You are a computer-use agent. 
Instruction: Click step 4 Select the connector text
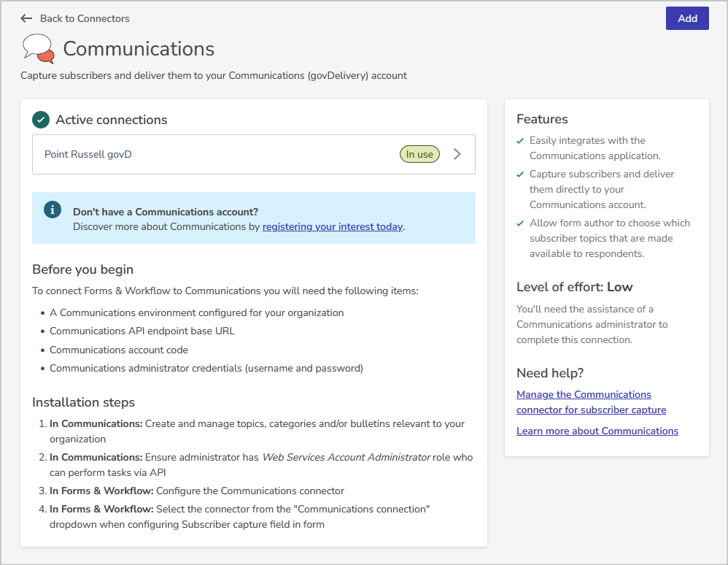(x=239, y=517)
